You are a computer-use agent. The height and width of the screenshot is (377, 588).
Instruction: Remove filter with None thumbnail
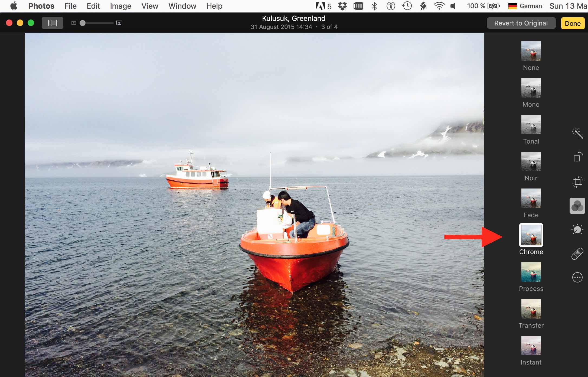531,51
